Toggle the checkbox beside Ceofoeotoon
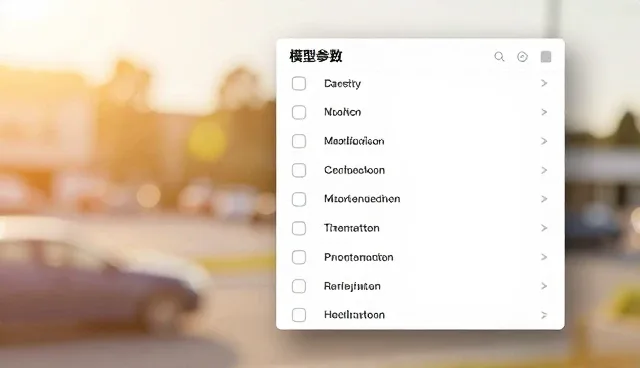 (x=299, y=170)
